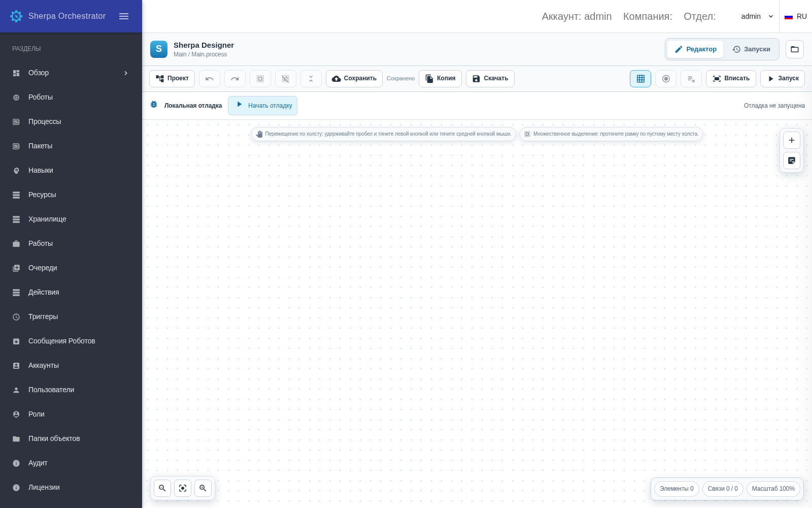Zoom out the canvas
Viewport: 812px width, 508px height.
162,488
